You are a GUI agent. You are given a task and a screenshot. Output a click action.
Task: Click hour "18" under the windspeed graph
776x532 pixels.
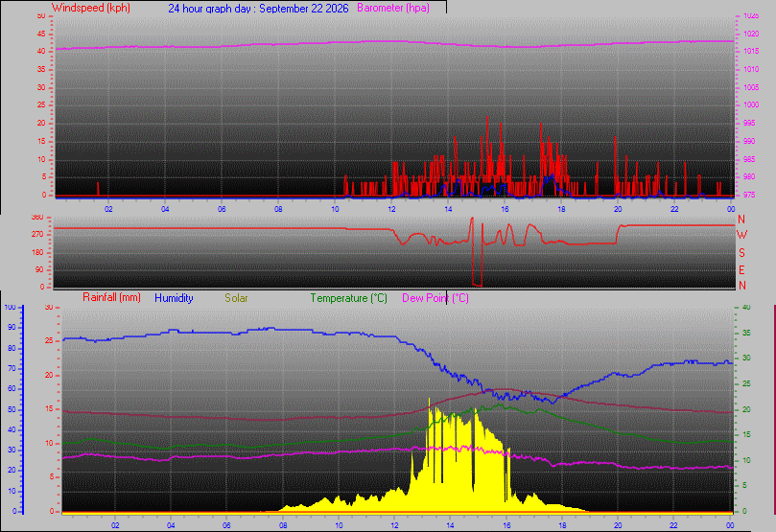pos(561,209)
